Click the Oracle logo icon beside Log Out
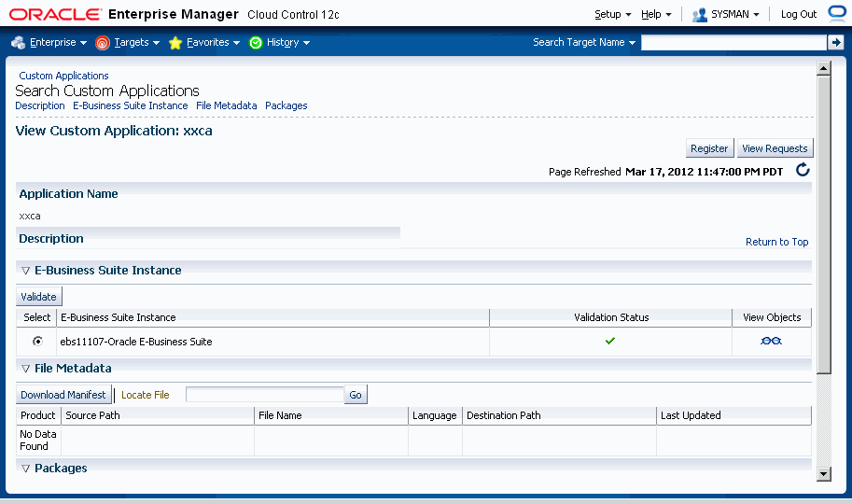The height and width of the screenshot is (504, 852). (837, 13)
